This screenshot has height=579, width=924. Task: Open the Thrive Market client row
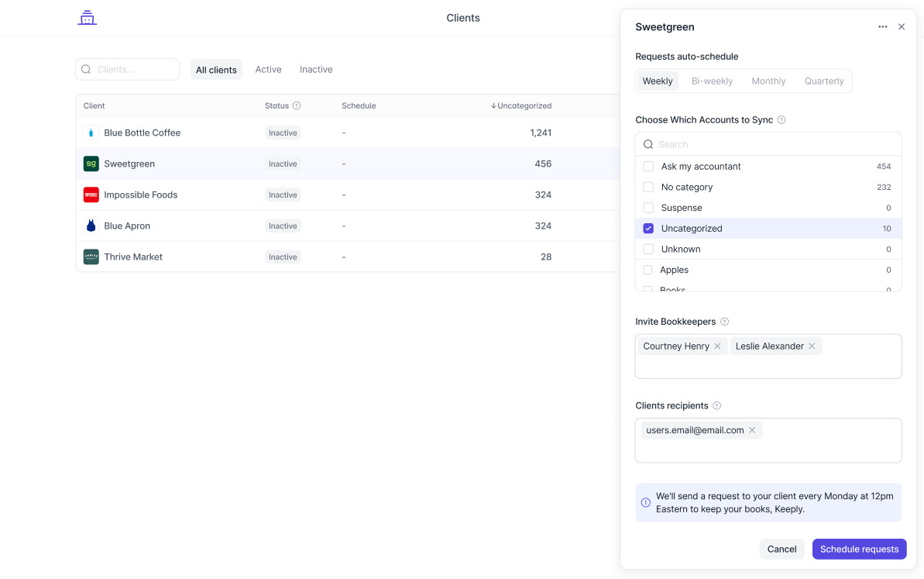click(348, 257)
